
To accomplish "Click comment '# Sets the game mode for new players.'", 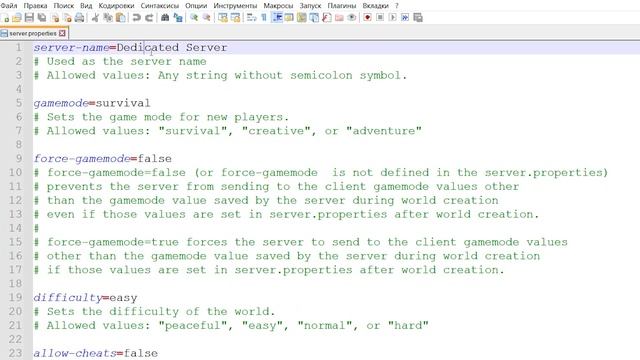I will pos(161,117).
